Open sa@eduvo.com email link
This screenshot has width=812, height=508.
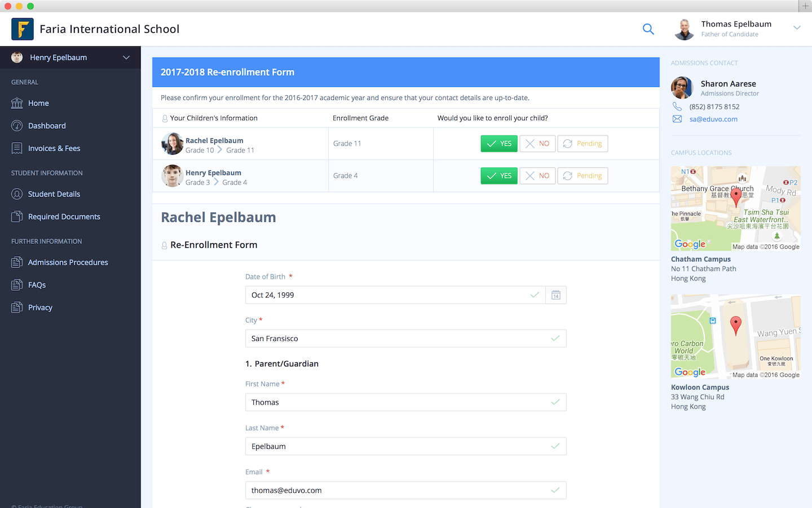point(713,119)
